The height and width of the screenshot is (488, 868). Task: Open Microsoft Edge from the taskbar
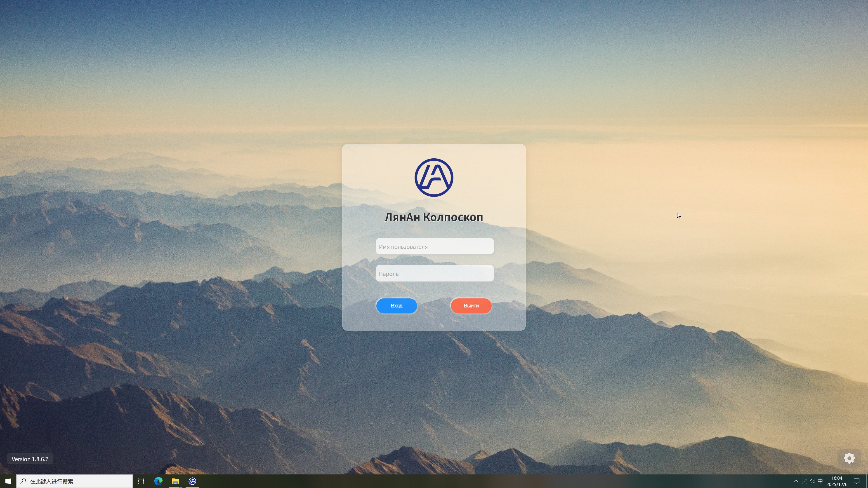pyautogui.click(x=158, y=481)
